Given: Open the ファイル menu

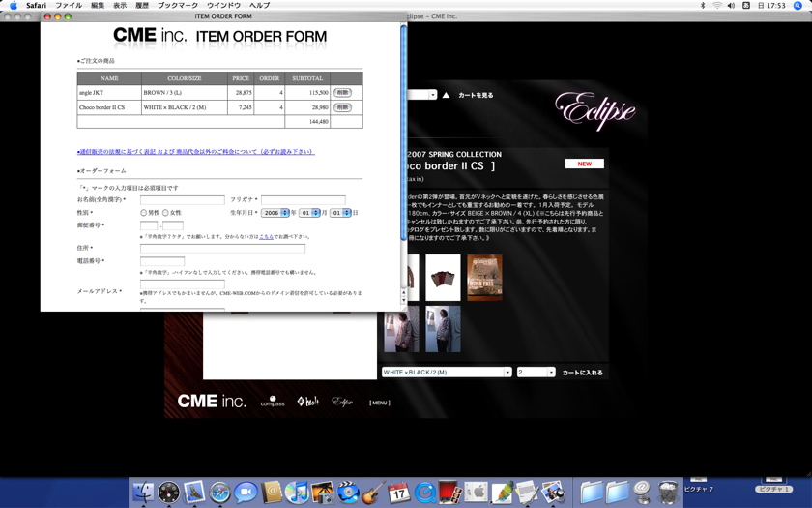Looking at the screenshot, I should pos(69,5).
